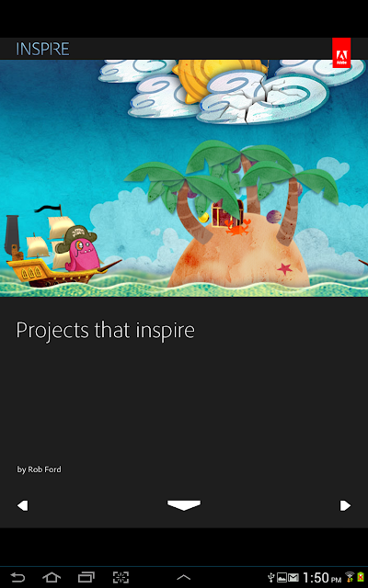Go to previous article with left arrow

[x=22, y=505]
